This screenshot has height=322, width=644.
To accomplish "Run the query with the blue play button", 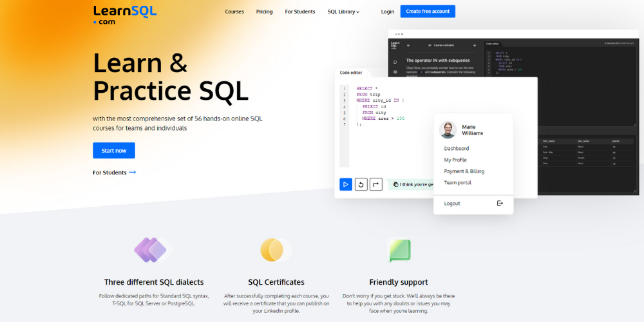I will tap(346, 184).
